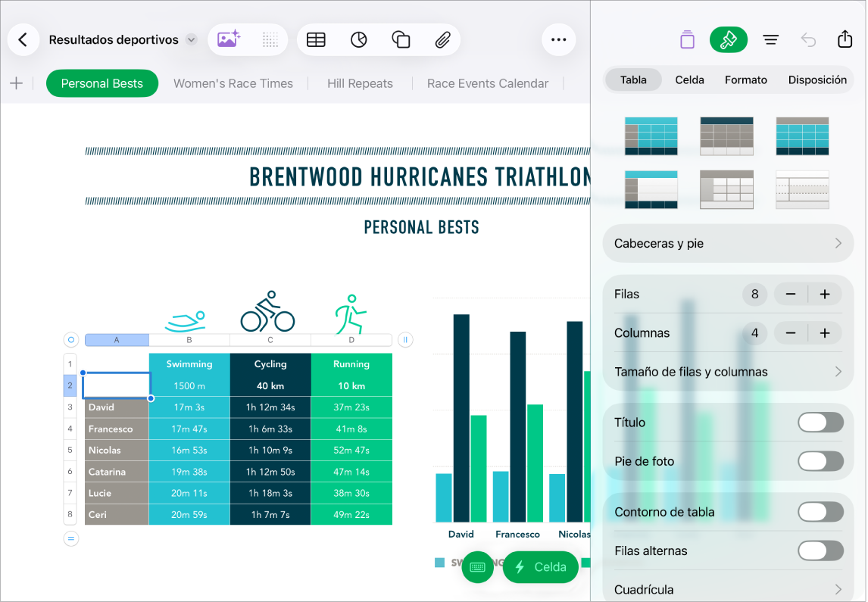Apply the all-gray bordered table style
868x602 pixels.
tap(726, 190)
